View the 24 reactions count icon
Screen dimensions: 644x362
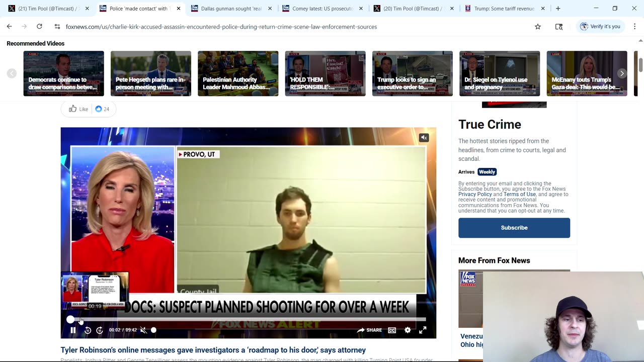pos(102,109)
